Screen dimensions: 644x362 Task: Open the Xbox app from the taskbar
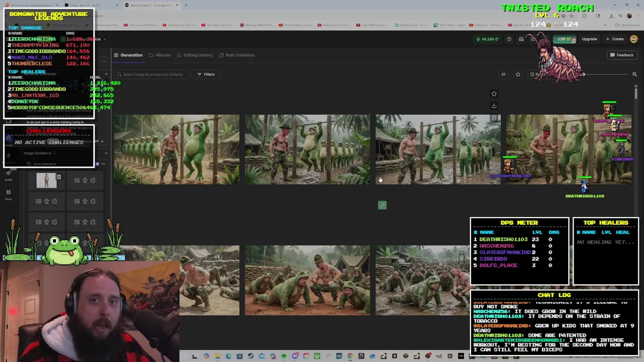tap(317, 356)
